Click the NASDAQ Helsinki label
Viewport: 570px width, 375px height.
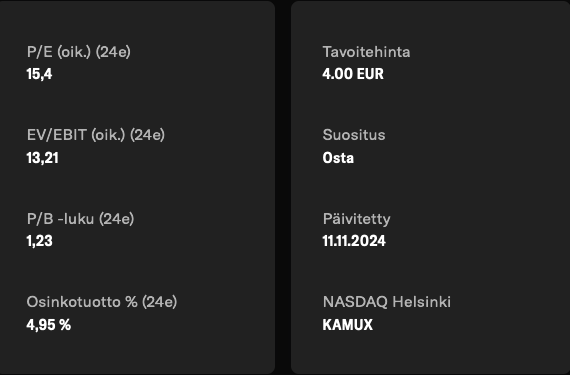click(387, 302)
